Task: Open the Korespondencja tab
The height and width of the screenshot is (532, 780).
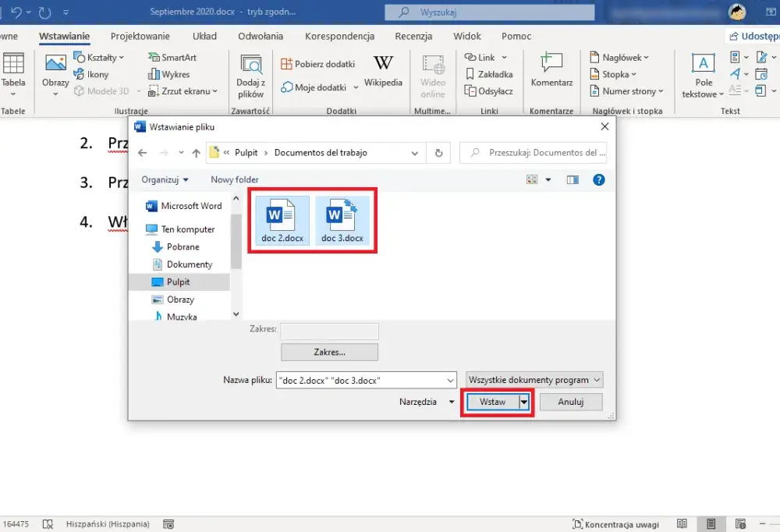Action: coord(340,36)
